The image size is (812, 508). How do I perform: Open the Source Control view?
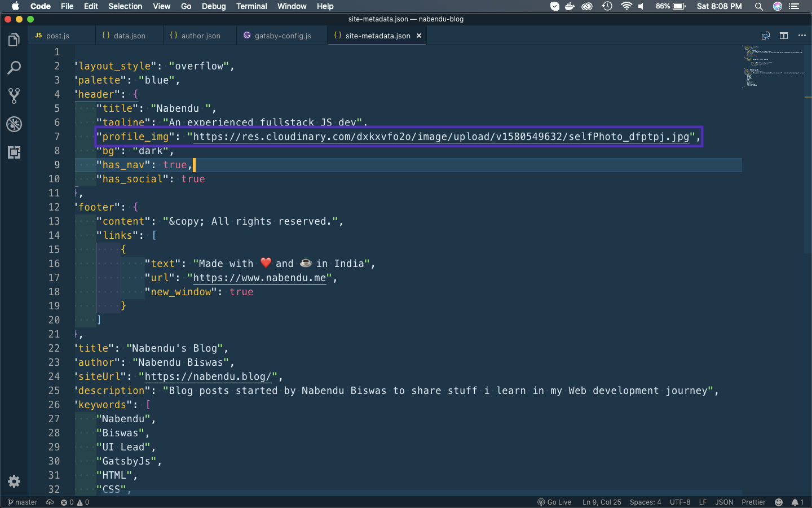tap(14, 96)
